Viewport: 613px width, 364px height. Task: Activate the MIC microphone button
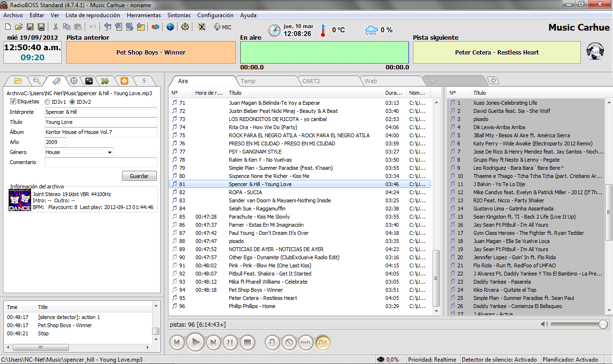pos(223,27)
